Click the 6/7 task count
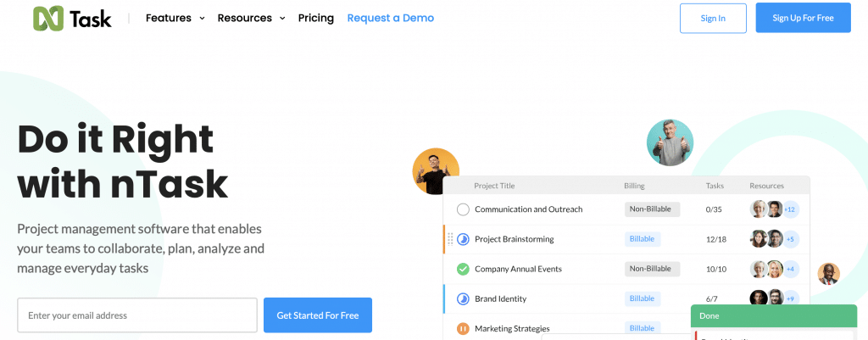 712,299
